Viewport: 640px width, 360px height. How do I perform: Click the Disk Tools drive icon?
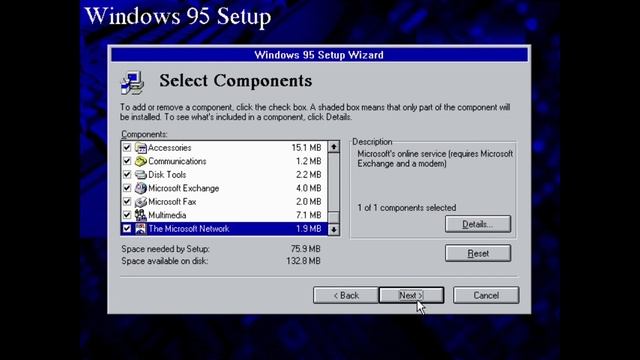140,175
